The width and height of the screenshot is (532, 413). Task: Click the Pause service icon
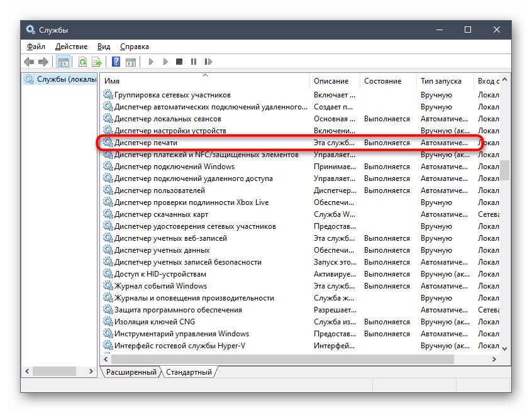pos(194,62)
